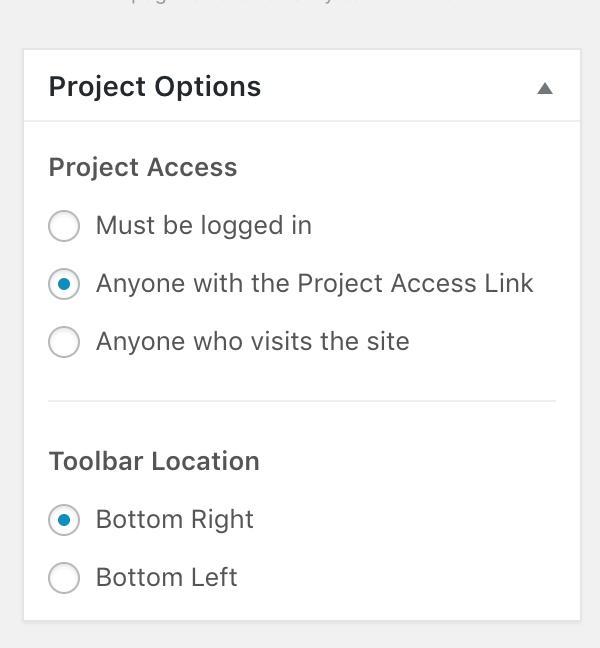
Task: Select the Bottom Right radio circle
Action: (64, 520)
